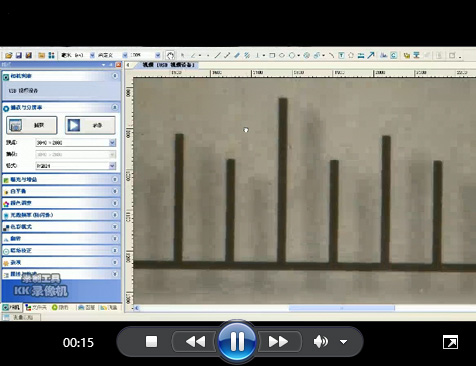Select the blue arrow annotation tool
This screenshot has height=366, width=476.
[371, 55]
